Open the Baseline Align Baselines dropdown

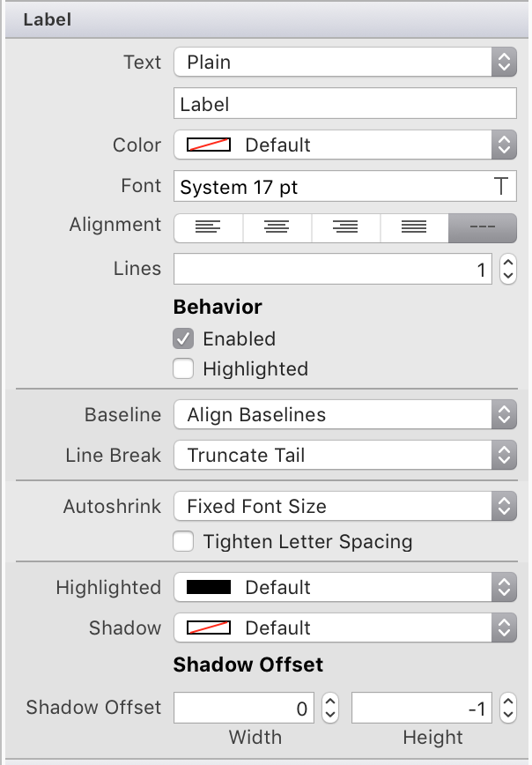pos(344,414)
